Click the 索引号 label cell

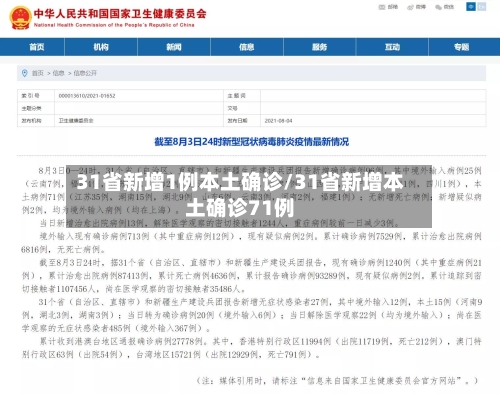(36, 96)
